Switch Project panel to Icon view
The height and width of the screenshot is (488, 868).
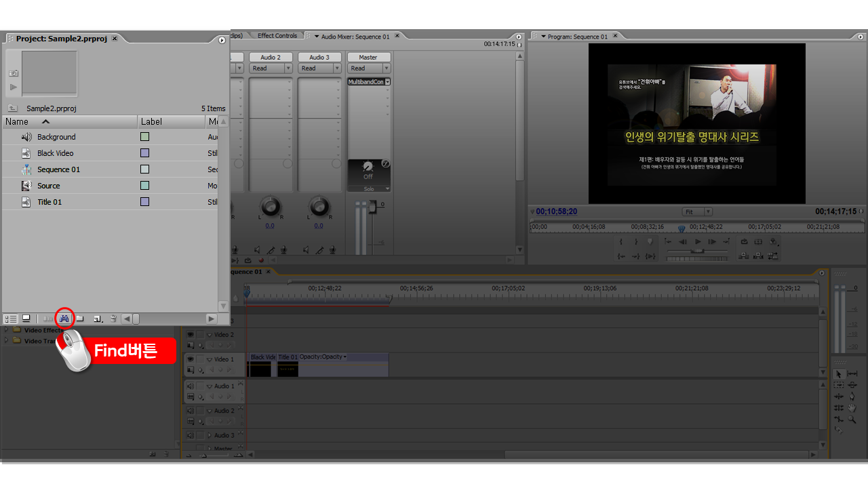click(26, 319)
